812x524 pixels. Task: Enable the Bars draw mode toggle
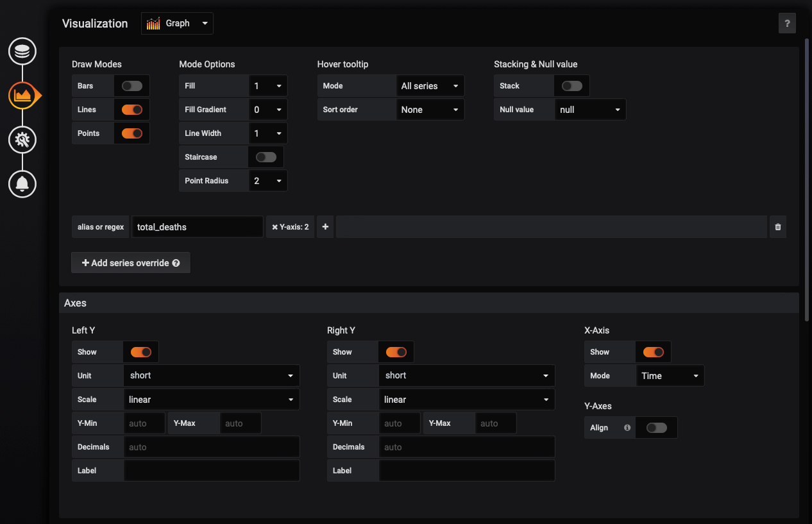click(x=131, y=86)
